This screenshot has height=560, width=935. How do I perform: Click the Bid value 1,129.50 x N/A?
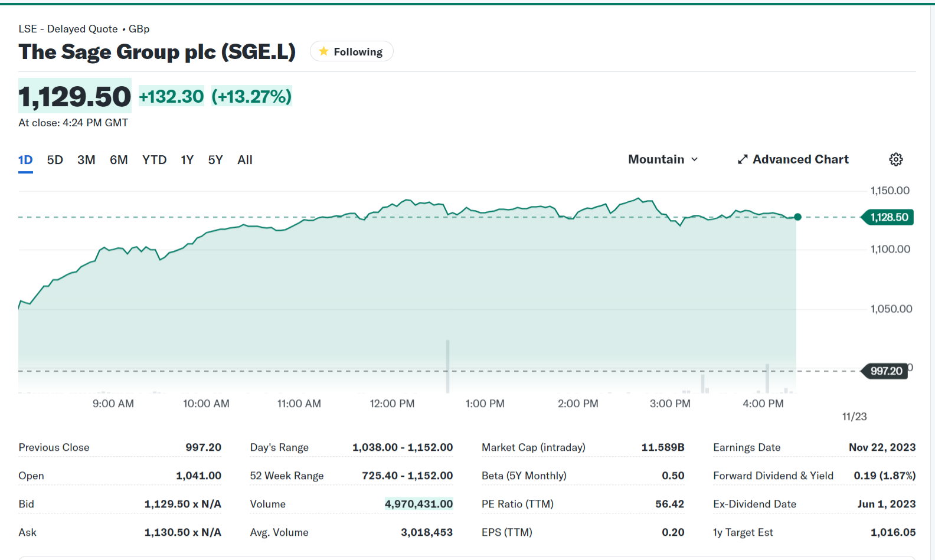coord(183,504)
